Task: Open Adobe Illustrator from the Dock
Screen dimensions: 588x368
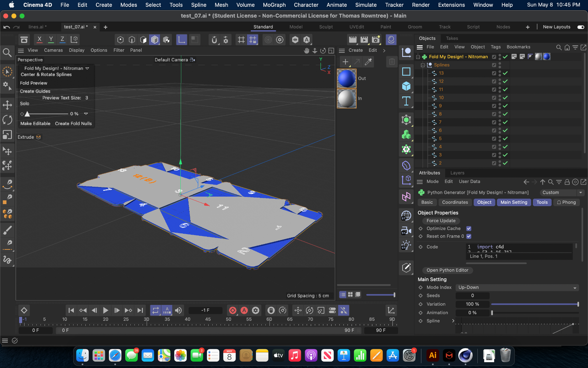Action: coord(432,355)
